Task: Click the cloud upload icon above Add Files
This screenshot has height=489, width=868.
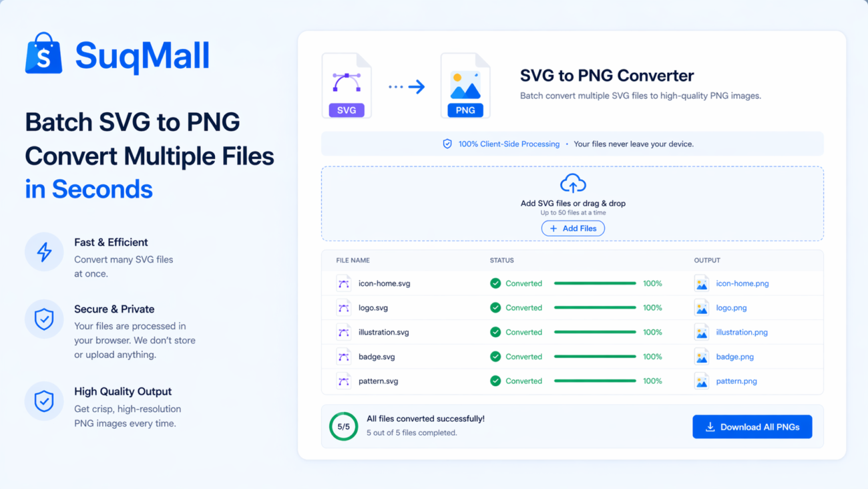Action: tap(572, 182)
